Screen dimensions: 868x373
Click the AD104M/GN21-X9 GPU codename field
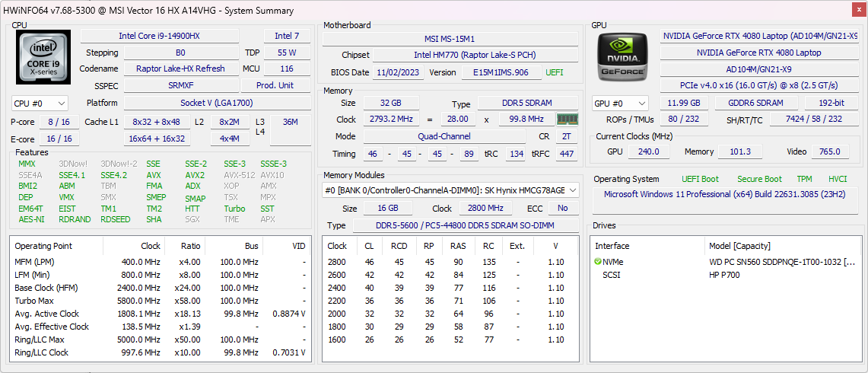click(x=761, y=69)
